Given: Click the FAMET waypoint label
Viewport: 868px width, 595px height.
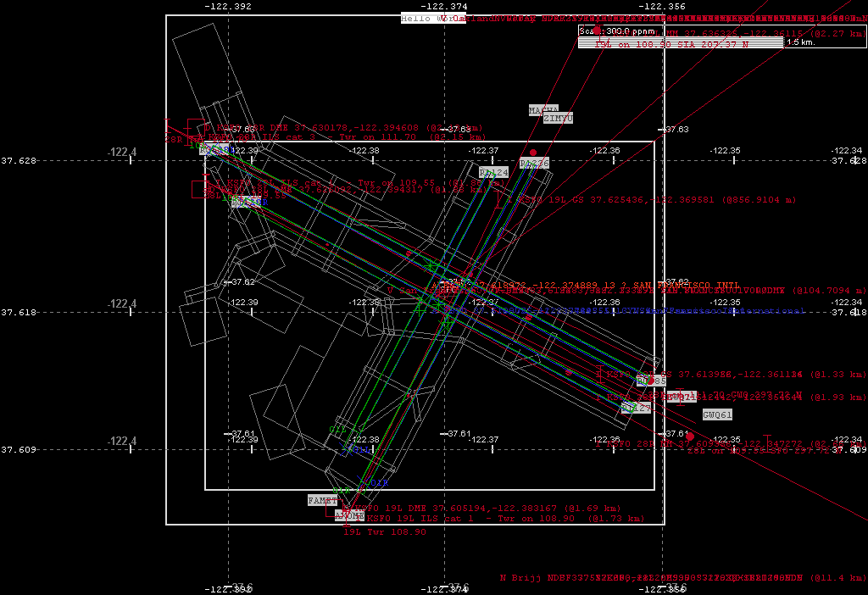Looking at the screenshot, I should tap(322, 501).
